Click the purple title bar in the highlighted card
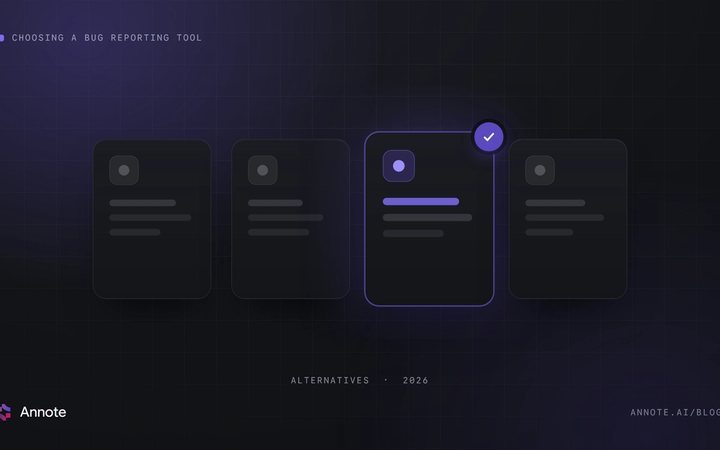 click(421, 202)
